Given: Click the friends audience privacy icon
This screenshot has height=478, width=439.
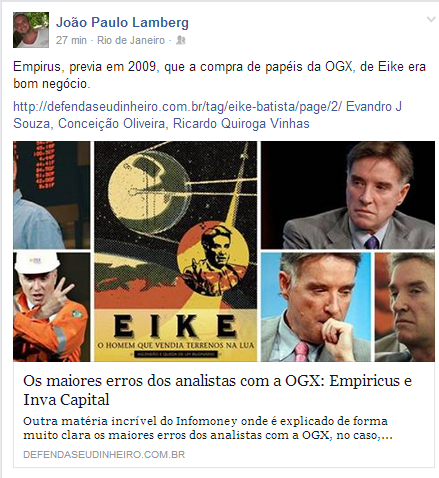Looking at the screenshot, I should coord(180,40).
